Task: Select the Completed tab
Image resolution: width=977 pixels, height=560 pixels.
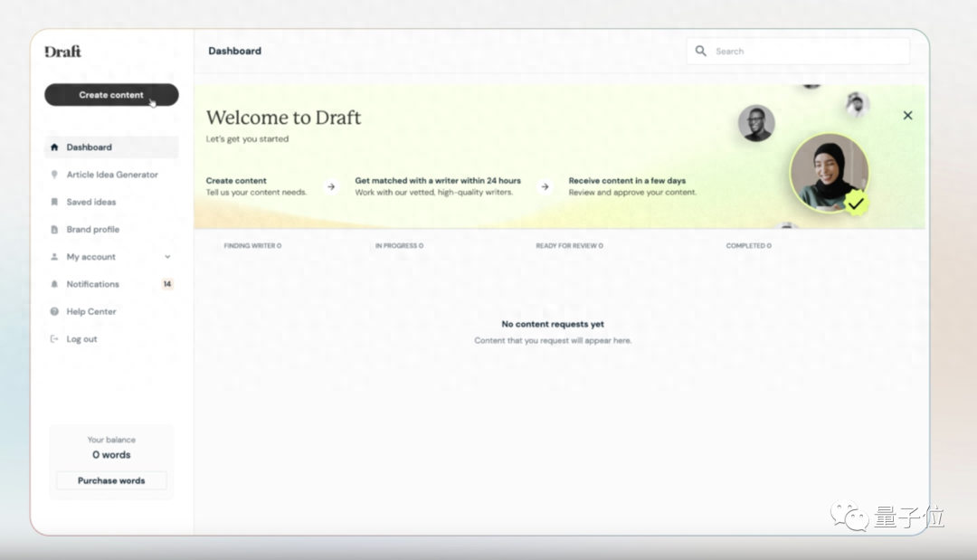Action: point(748,246)
